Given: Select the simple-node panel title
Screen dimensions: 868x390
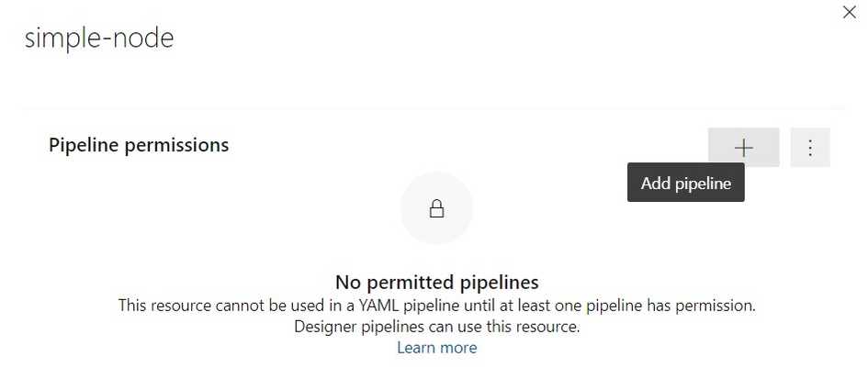Looking at the screenshot, I should pyautogui.click(x=99, y=39).
